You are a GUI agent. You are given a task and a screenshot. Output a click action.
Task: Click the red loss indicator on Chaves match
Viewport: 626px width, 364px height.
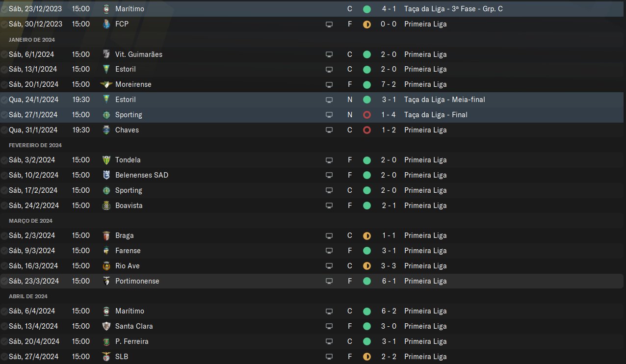point(366,130)
